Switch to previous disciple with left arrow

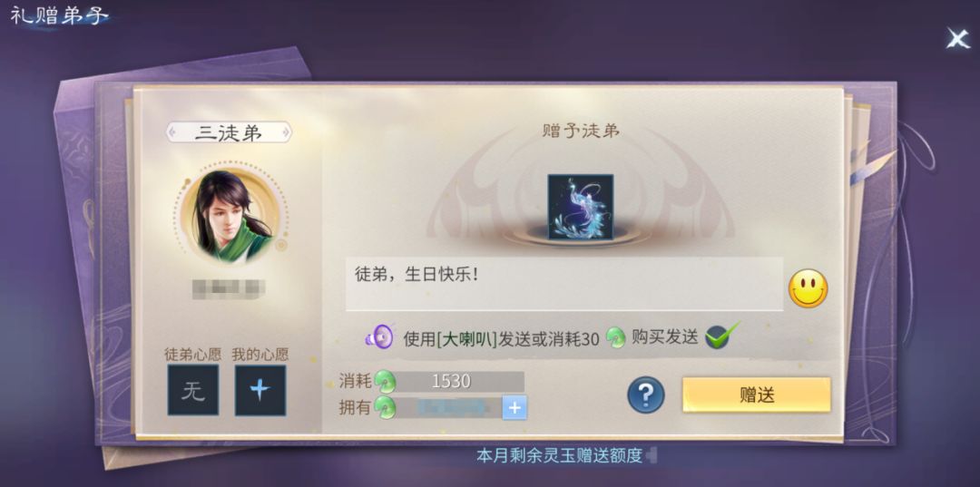pos(171,132)
